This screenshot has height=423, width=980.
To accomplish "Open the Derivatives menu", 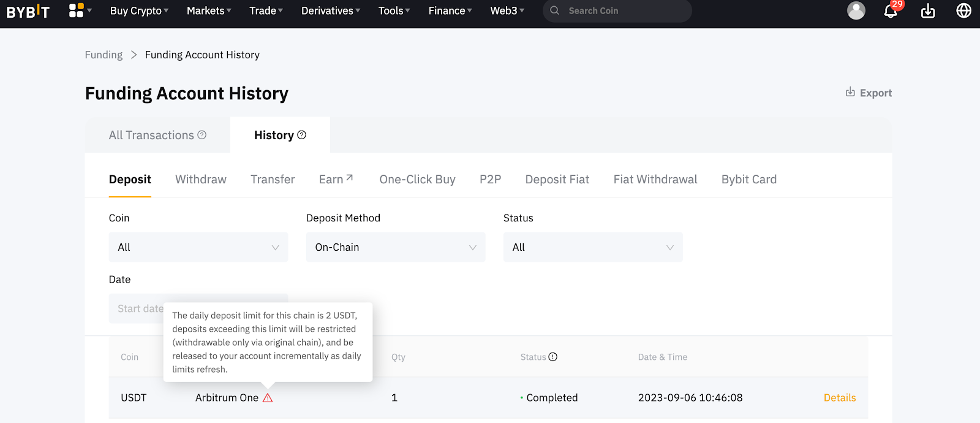I will tap(330, 11).
